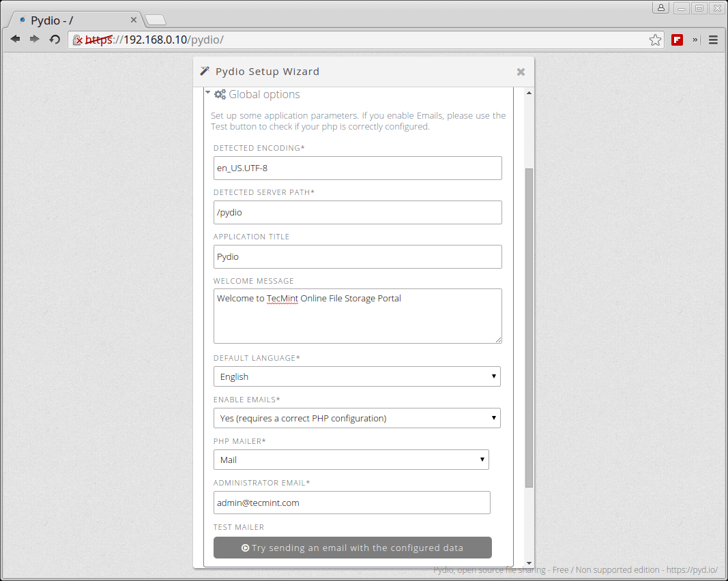The width and height of the screenshot is (728, 581).
Task: Collapse the Global options section
Action: pyautogui.click(x=208, y=94)
